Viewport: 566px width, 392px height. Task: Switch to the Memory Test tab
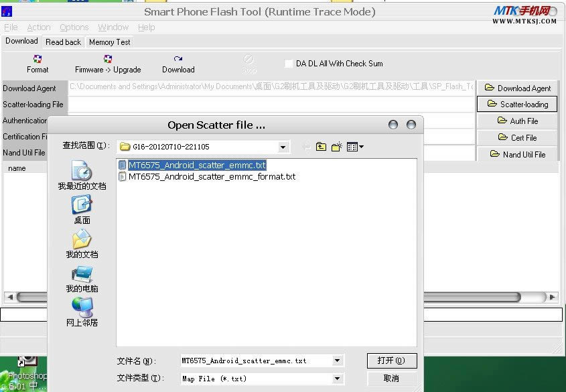coord(109,42)
